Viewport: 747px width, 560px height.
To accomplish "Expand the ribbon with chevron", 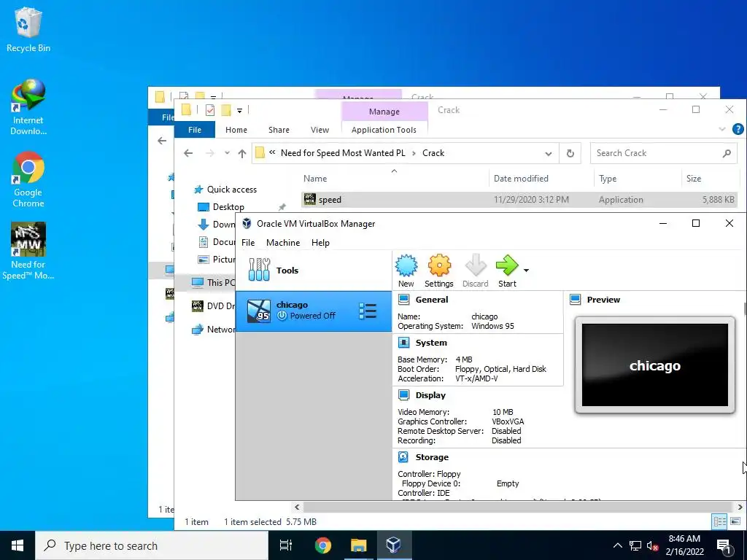I will [x=722, y=129].
